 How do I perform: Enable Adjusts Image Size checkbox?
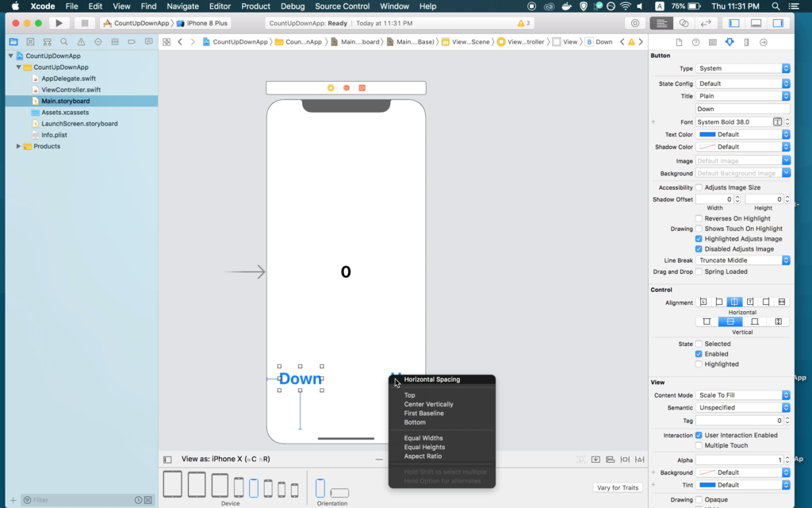[699, 187]
